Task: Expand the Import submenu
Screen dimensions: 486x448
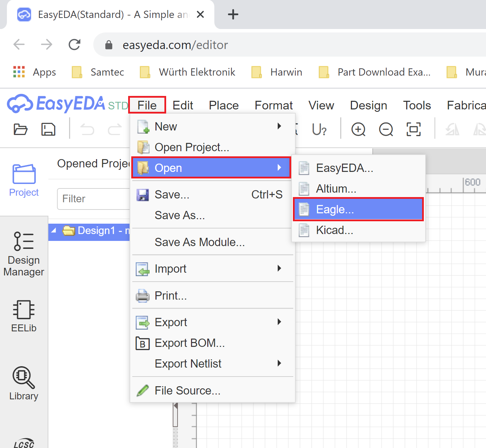Action: (x=212, y=269)
